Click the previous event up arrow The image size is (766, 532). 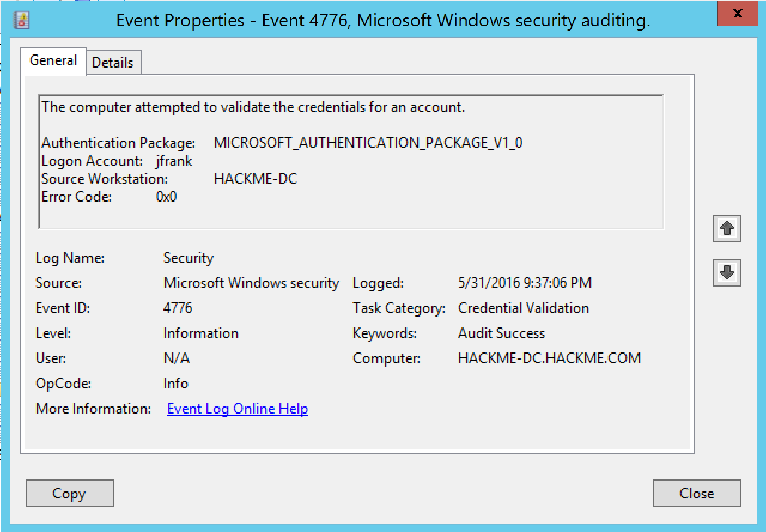pyautogui.click(x=727, y=229)
